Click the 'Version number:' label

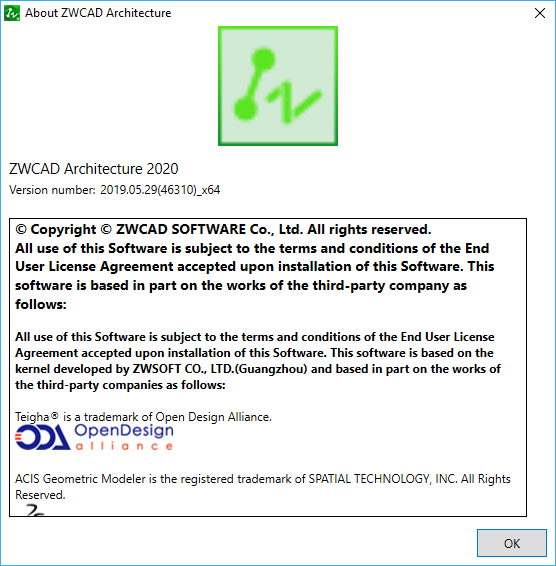tap(52, 190)
